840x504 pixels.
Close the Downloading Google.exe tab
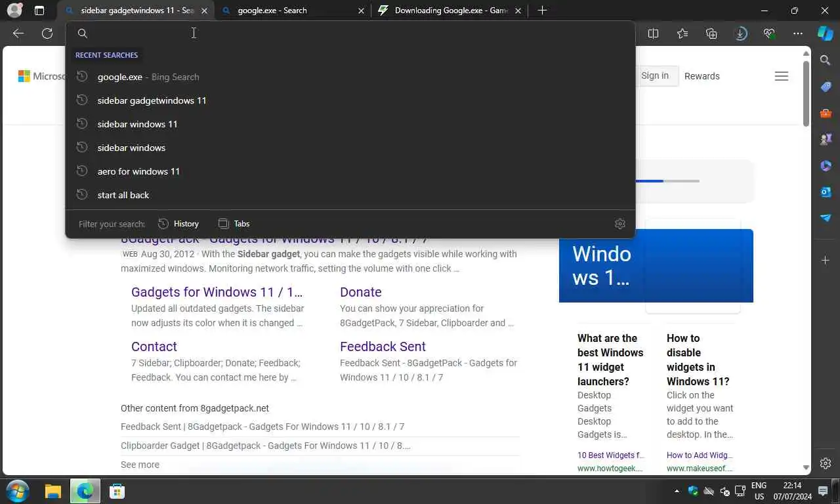518,10
